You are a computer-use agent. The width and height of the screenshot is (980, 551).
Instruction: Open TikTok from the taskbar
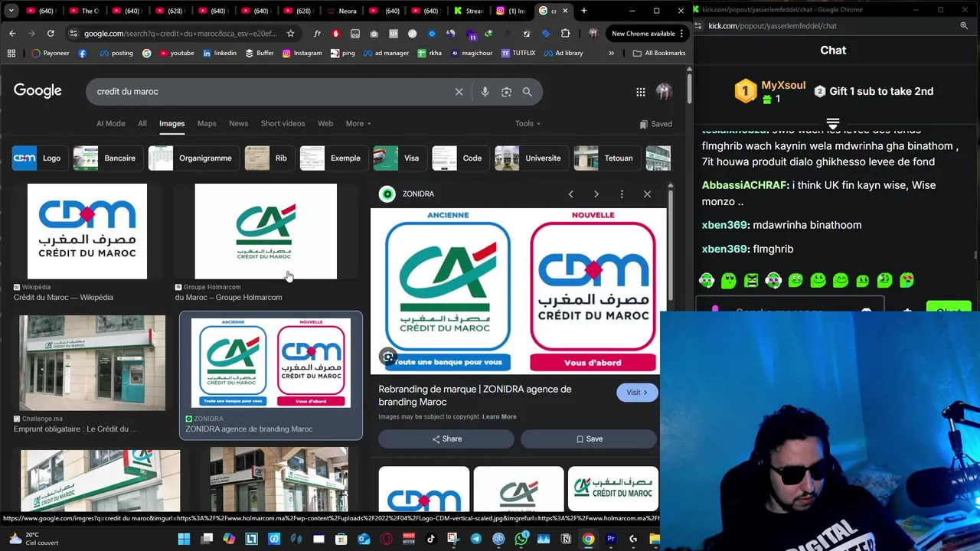431,539
